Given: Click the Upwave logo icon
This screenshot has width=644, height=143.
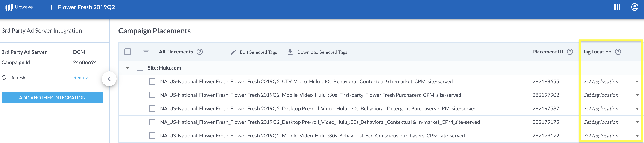Looking at the screenshot, I should click(x=9, y=7).
